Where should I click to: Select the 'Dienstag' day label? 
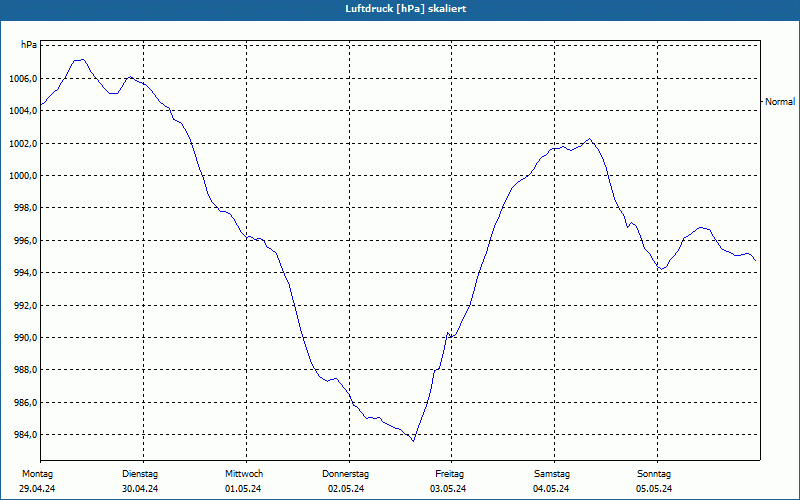[140, 473]
